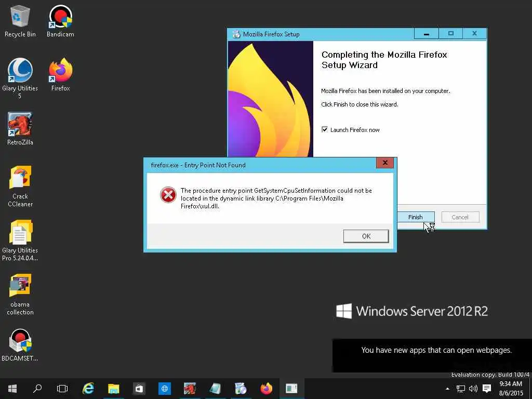Minimize the Mozilla Firefox Setup window
This screenshot has width=532, height=399.
pos(427,34)
